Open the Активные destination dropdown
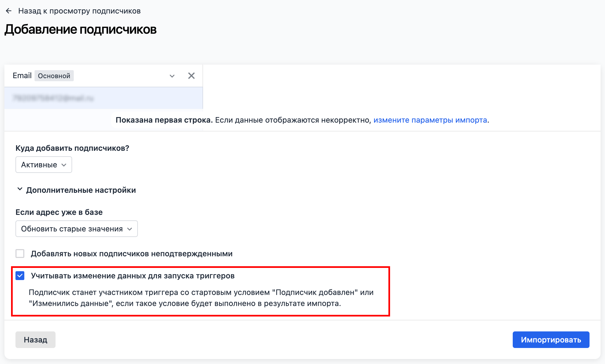605x364 pixels. point(43,165)
